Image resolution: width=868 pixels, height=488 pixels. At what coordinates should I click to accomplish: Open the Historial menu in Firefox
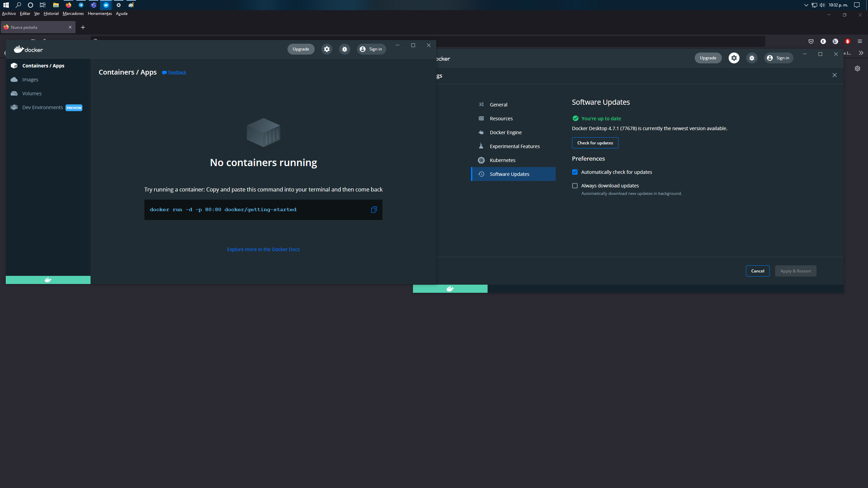coord(51,14)
